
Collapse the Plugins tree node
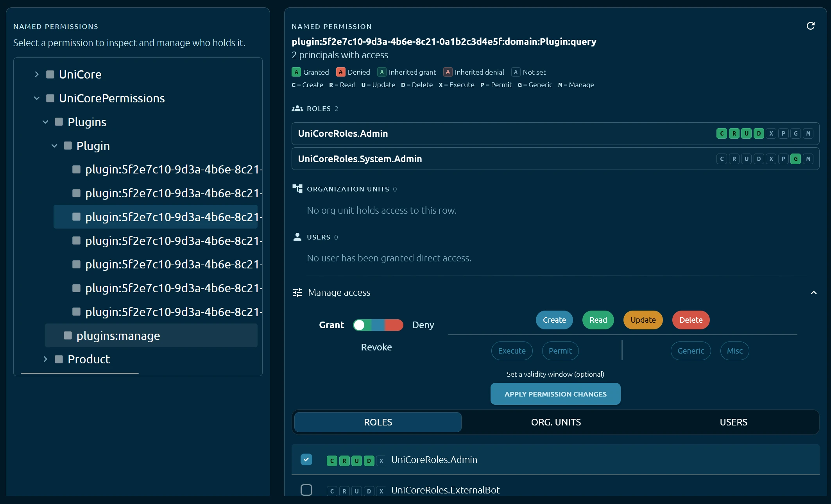(45, 122)
